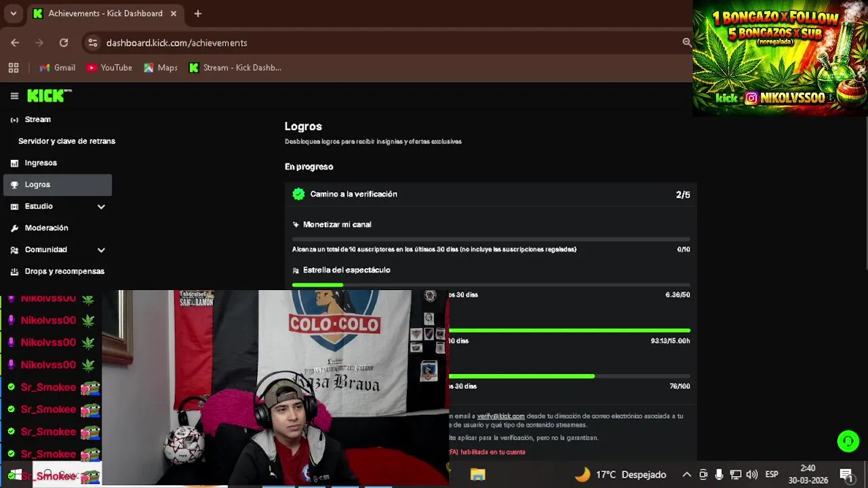Click the Logros trophy icon

pyautogui.click(x=14, y=185)
